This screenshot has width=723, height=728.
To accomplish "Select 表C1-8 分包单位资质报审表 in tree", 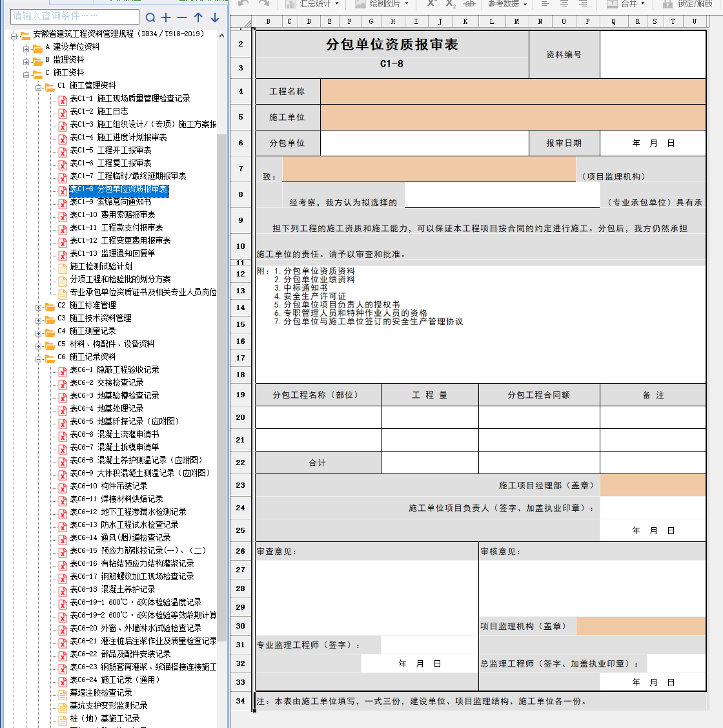I will pyautogui.click(x=119, y=189).
